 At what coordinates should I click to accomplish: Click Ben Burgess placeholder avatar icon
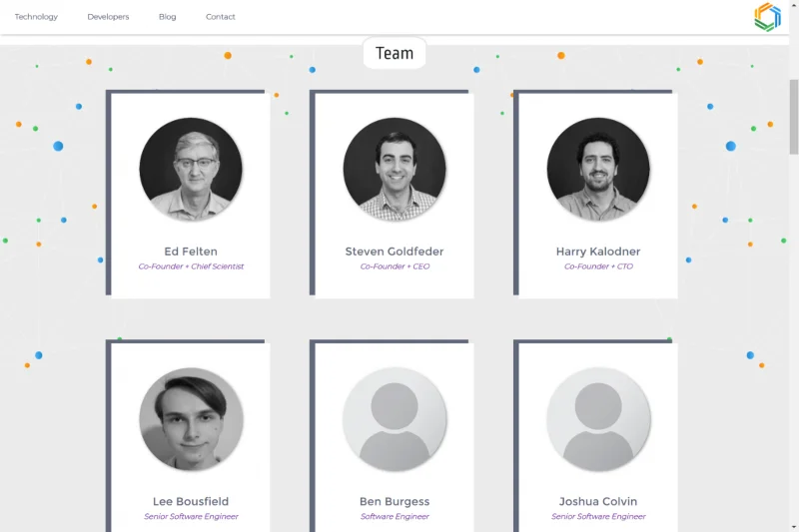[x=395, y=419]
